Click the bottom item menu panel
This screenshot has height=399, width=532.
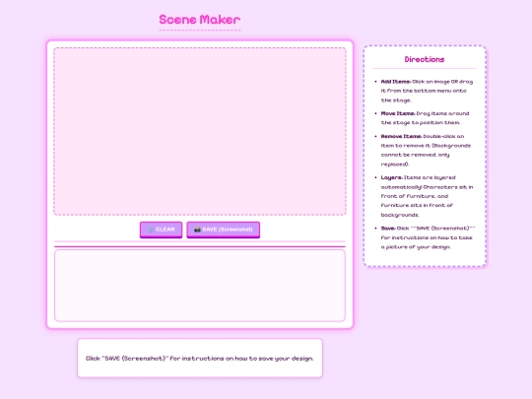(x=200, y=286)
